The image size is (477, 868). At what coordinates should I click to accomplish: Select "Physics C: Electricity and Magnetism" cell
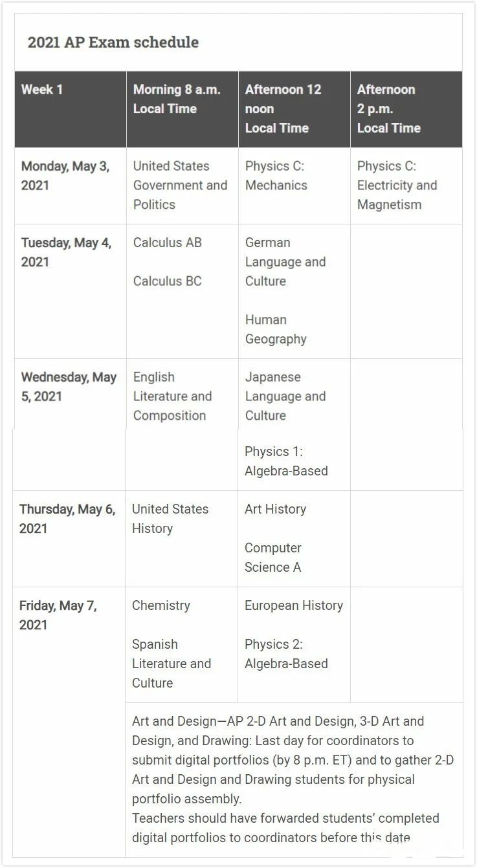(397, 185)
